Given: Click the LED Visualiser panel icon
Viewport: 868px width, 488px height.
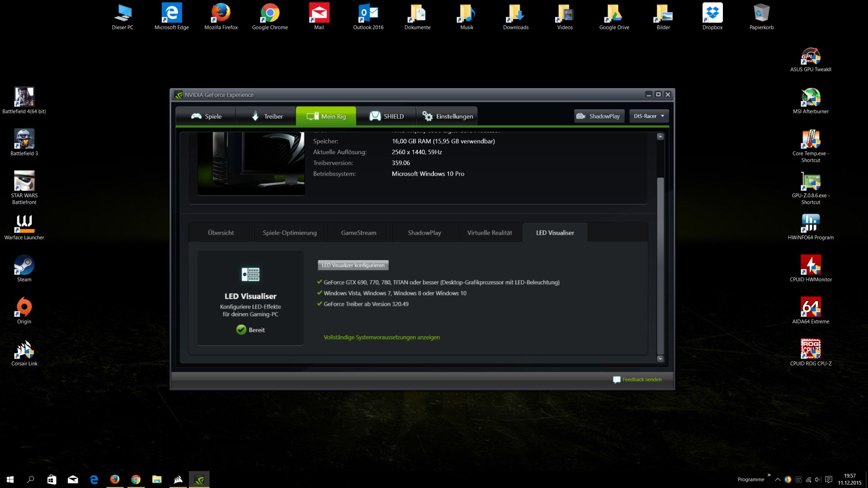Looking at the screenshot, I should [250, 274].
